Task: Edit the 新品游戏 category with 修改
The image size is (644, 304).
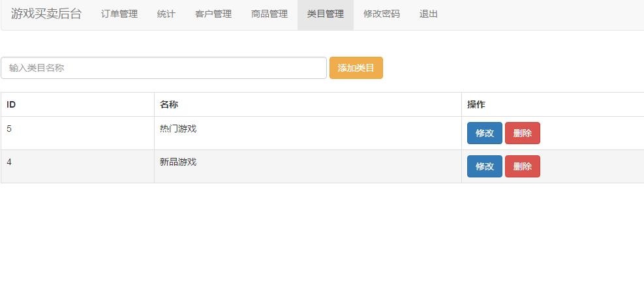Action: click(x=485, y=166)
